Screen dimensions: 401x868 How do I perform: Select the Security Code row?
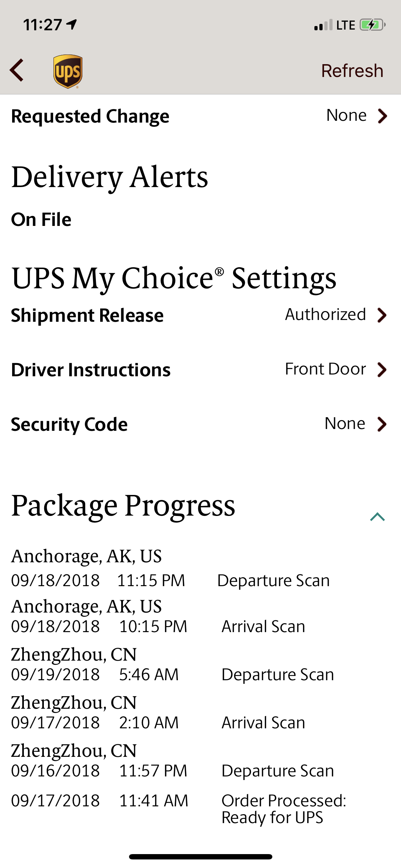[200, 424]
